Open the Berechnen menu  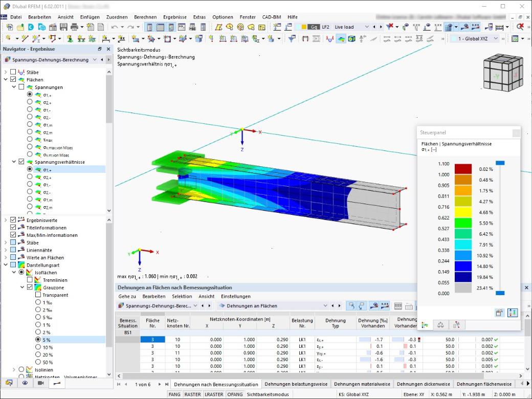145,17
